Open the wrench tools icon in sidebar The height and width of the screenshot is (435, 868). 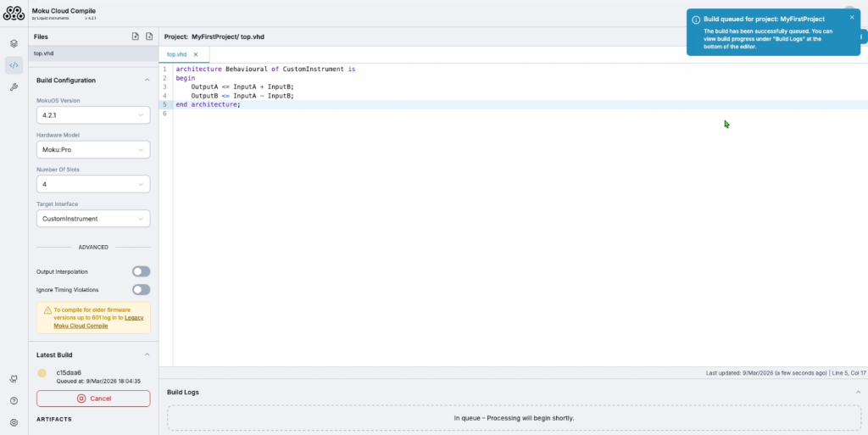(14, 86)
